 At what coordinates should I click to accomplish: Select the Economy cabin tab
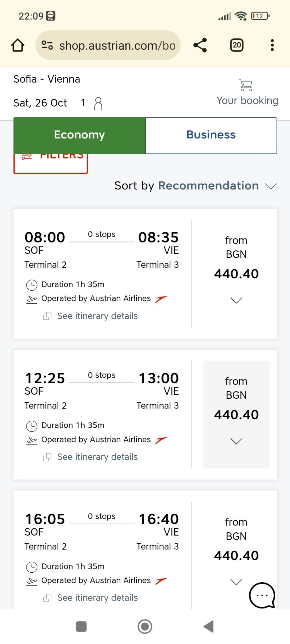79,135
